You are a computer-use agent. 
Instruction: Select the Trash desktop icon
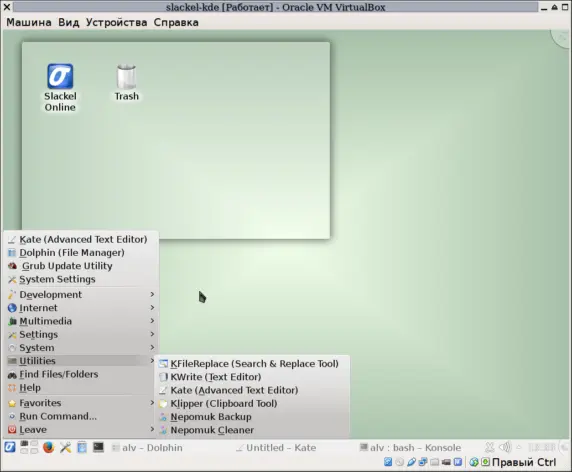(x=126, y=82)
